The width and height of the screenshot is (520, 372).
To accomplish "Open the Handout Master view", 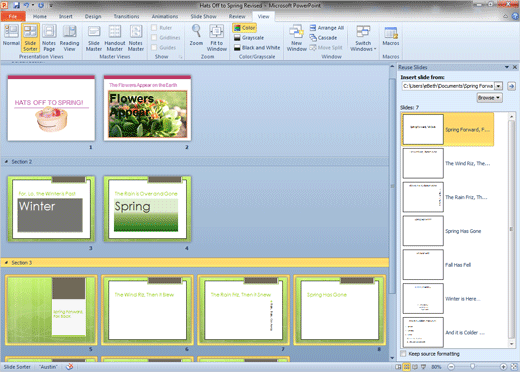I will [115, 38].
